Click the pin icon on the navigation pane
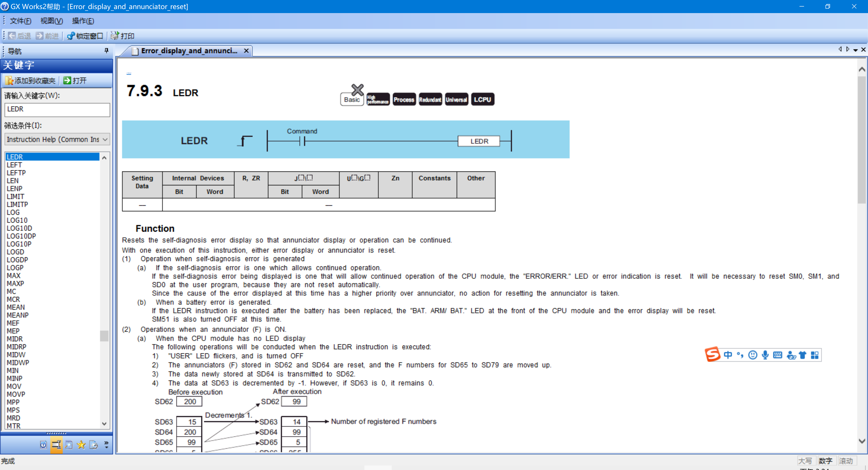This screenshot has height=470, width=868. (x=106, y=51)
